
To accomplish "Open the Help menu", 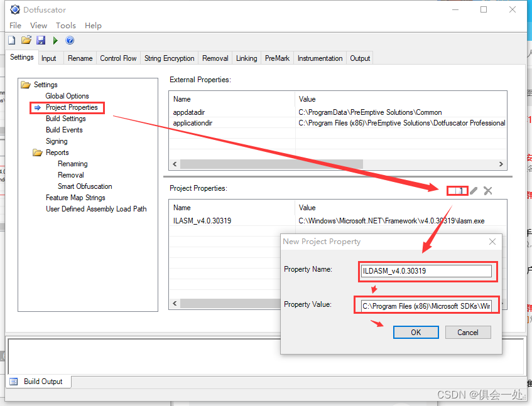I will click(x=93, y=26).
